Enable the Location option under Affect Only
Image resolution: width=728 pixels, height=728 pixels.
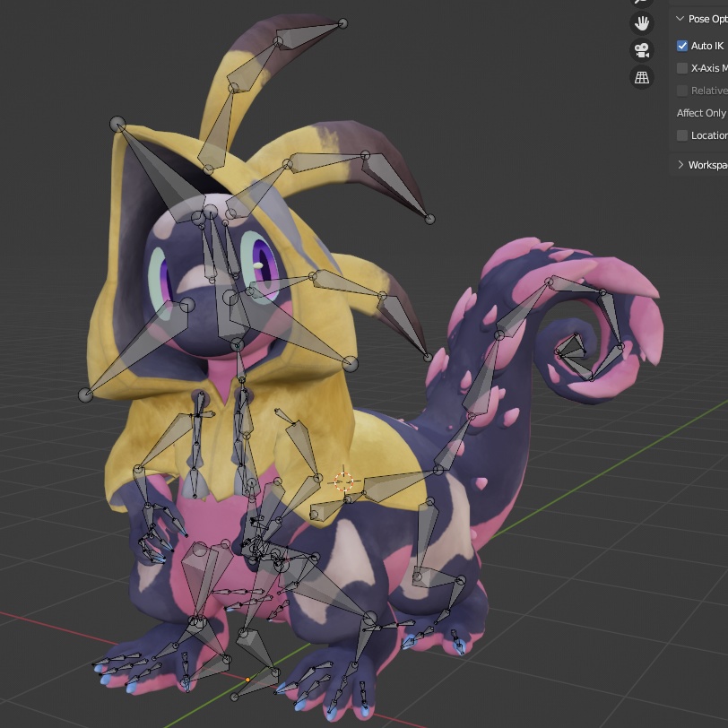point(682,134)
